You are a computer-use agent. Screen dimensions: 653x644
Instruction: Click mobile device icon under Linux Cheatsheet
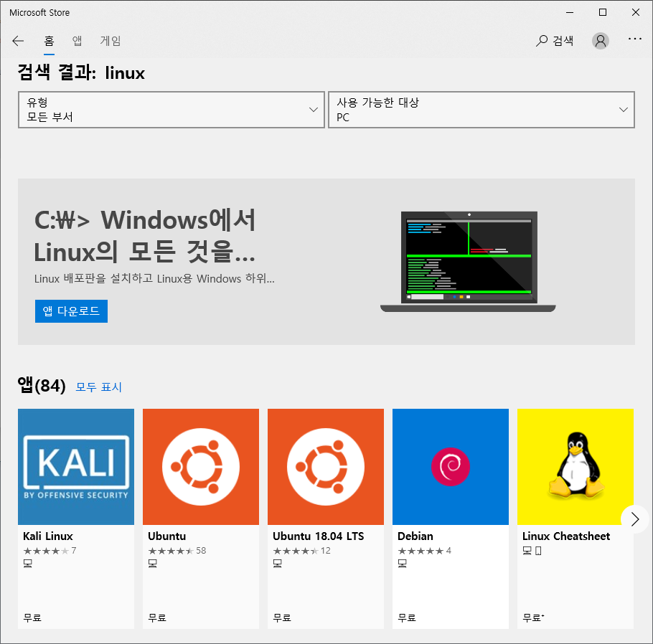pyautogui.click(x=538, y=551)
